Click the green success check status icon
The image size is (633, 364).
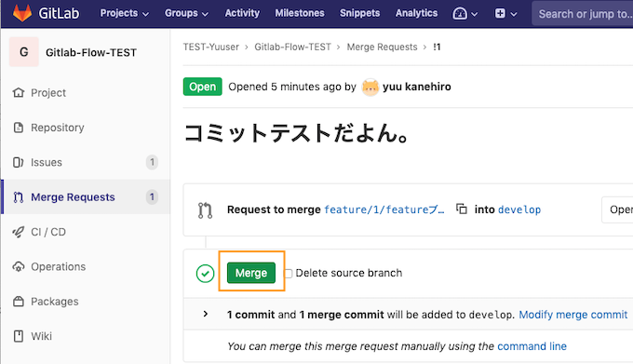pyautogui.click(x=205, y=274)
